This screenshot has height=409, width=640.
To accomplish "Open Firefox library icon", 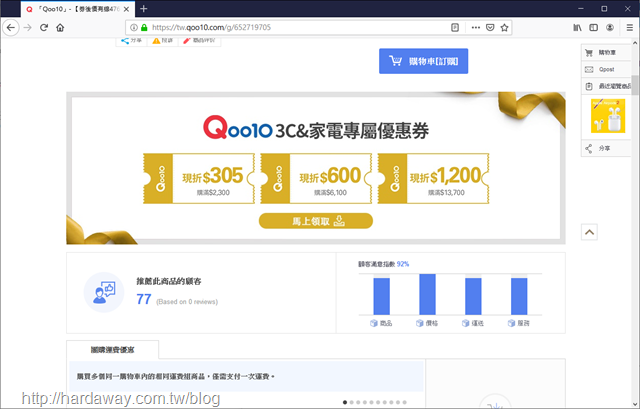I will point(577,28).
